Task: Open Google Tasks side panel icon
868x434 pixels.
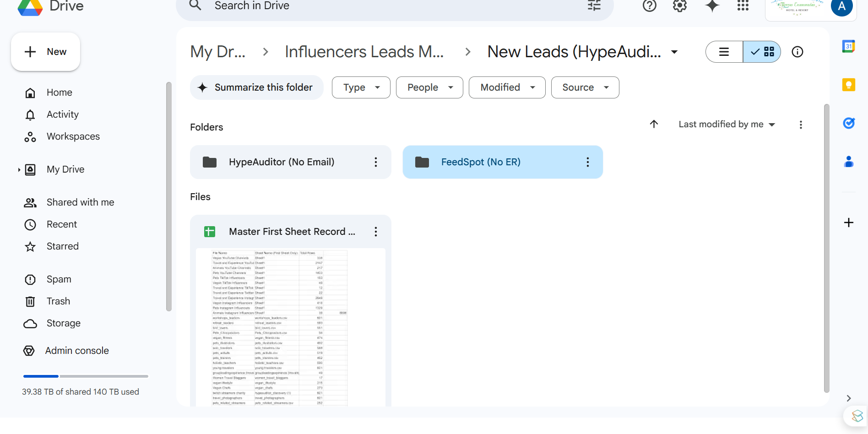Action: (x=849, y=123)
